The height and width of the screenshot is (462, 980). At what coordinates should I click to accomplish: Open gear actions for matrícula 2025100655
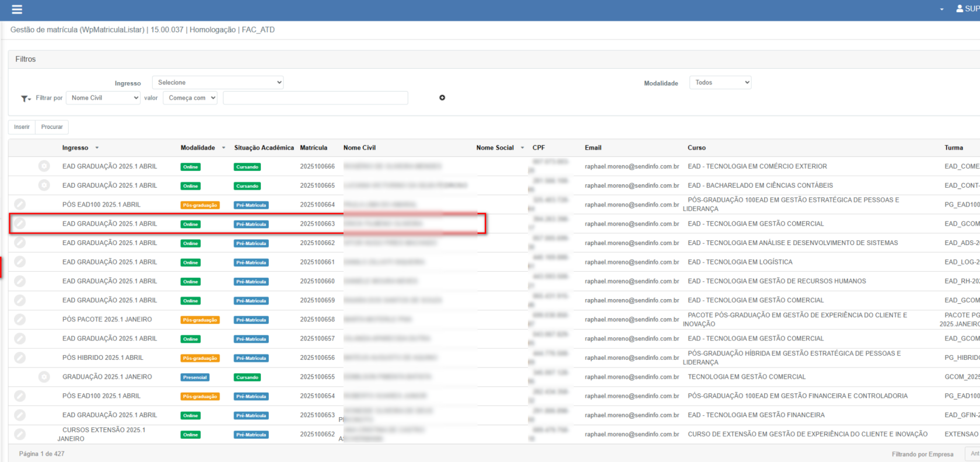coord(44,377)
